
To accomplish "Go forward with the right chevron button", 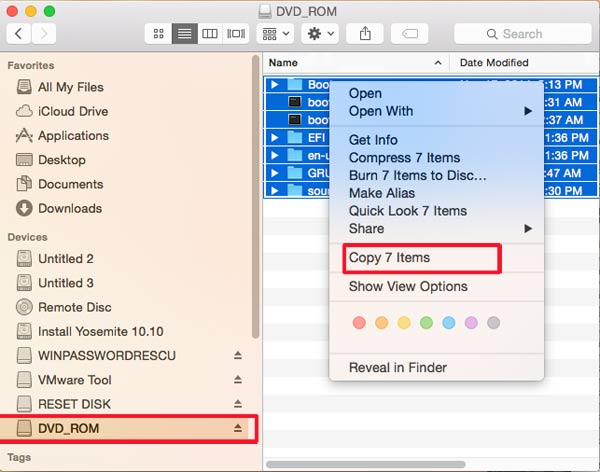I will pos(44,34).
